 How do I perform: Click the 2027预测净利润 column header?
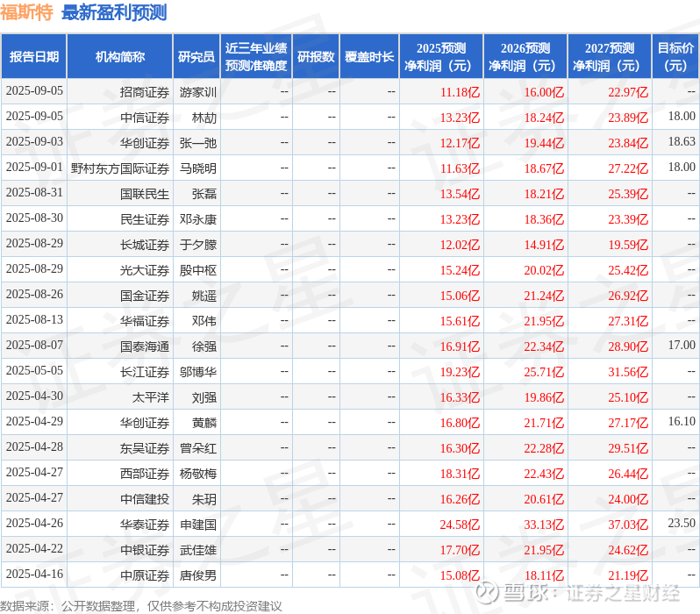pyautogui.click(x=610, y=57)
